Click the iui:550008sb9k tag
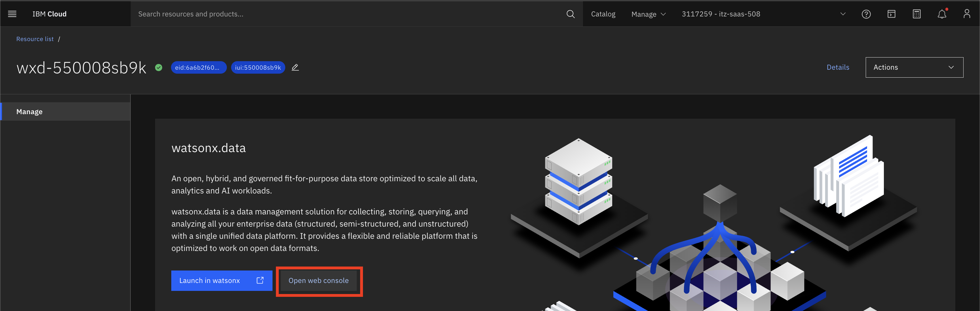The width and height of the screenshot is (980, 311). click(x=258, y=67)
